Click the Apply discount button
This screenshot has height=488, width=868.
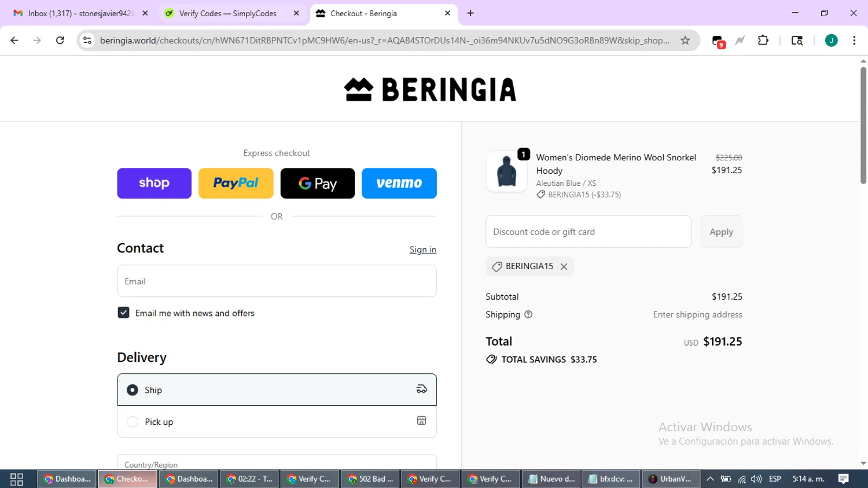(x=721, y=232)
